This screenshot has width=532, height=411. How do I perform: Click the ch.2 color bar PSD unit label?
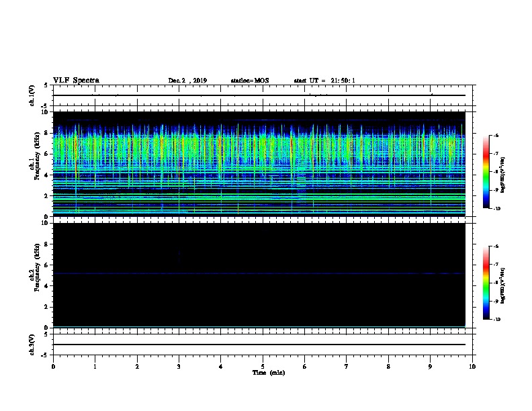503,285
